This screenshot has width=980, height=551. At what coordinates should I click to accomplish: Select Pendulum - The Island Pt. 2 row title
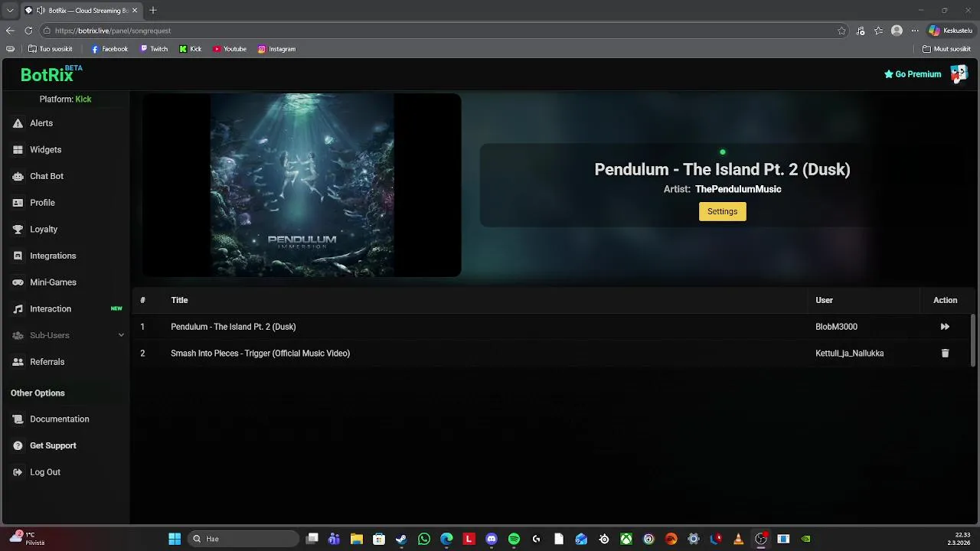pos(233,327)
